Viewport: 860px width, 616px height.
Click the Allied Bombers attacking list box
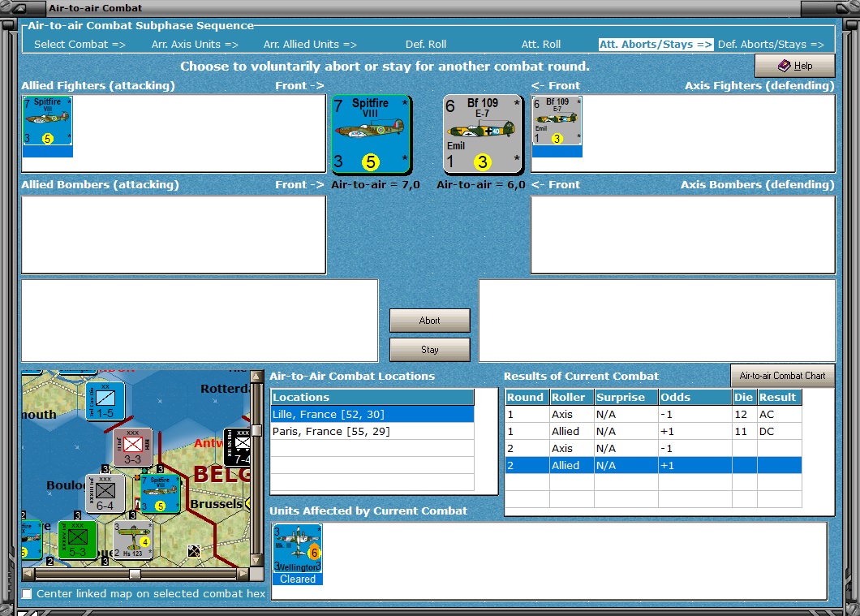click(174, 235)
